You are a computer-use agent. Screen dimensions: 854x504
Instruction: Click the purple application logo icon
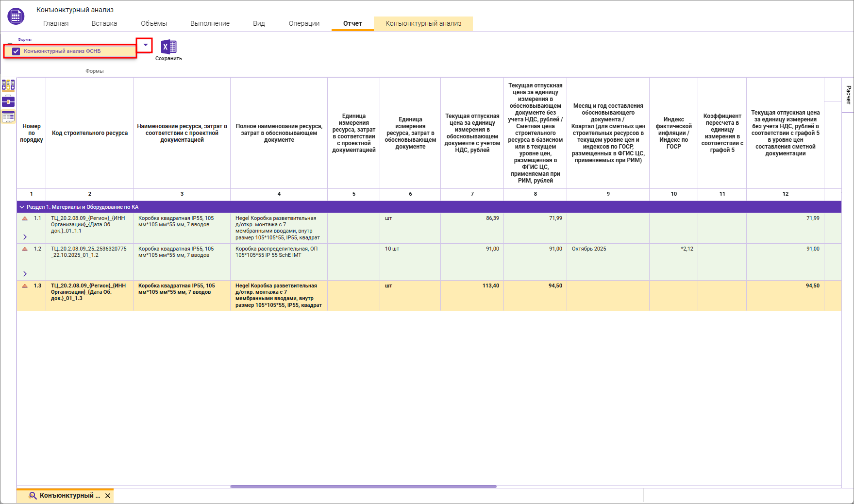point(16,16)
